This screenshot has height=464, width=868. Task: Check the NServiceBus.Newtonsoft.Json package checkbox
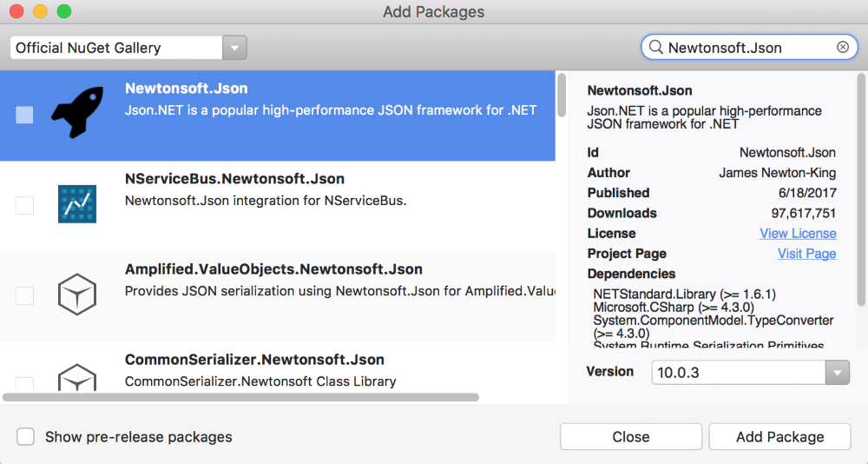click(x=24, y=205)
